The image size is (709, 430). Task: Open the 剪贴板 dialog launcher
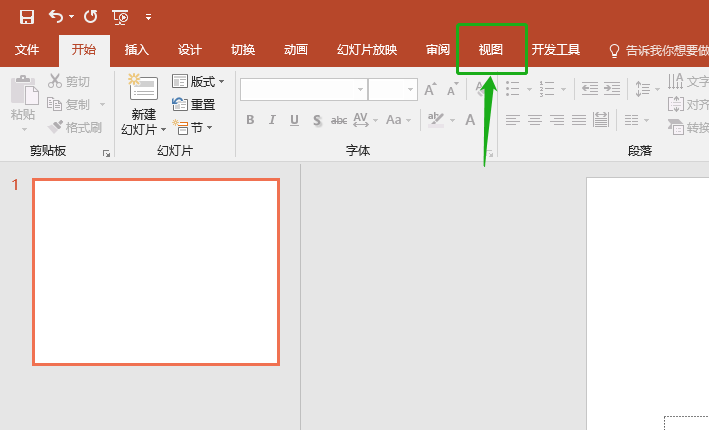point(106,154)
